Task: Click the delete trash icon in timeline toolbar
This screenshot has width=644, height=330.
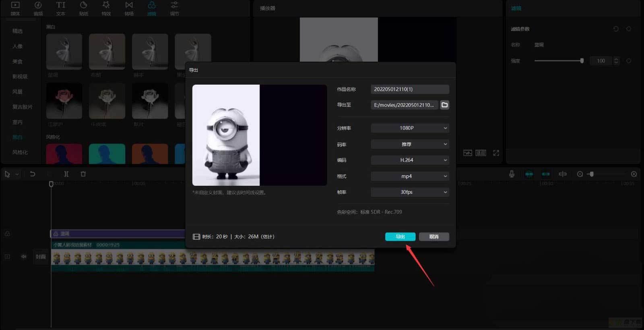Action: pyautogui.click(x=83, y=174)
